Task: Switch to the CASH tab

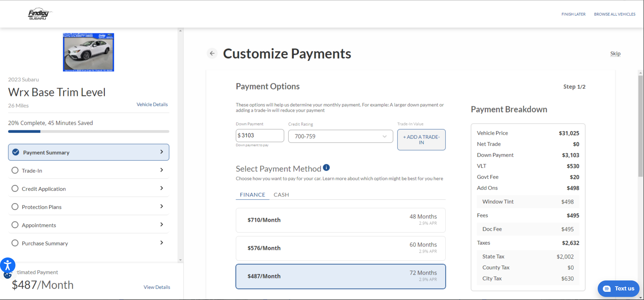Action: click(281, 195)
